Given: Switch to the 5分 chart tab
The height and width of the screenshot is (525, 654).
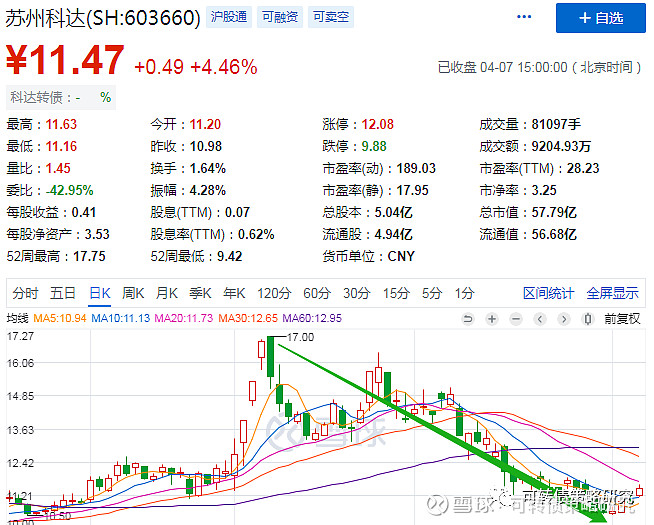Looking at the screenshot, I should (x=432, y=293).
